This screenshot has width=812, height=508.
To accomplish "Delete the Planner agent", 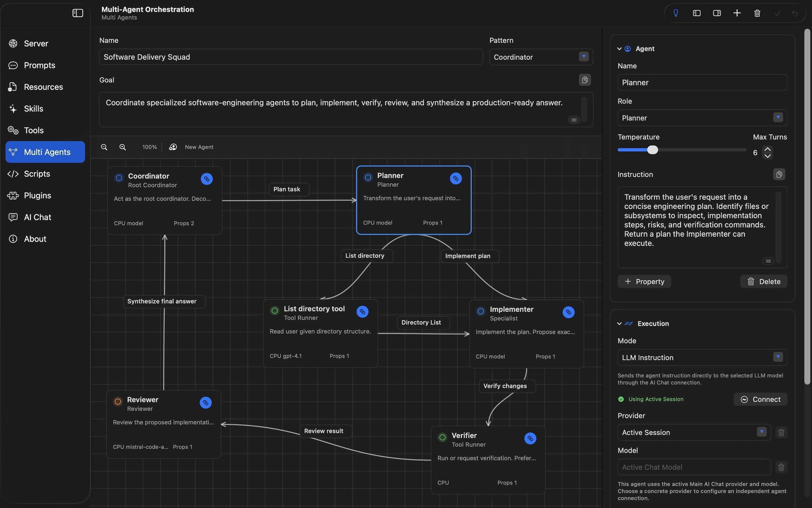I will point(764,282).
